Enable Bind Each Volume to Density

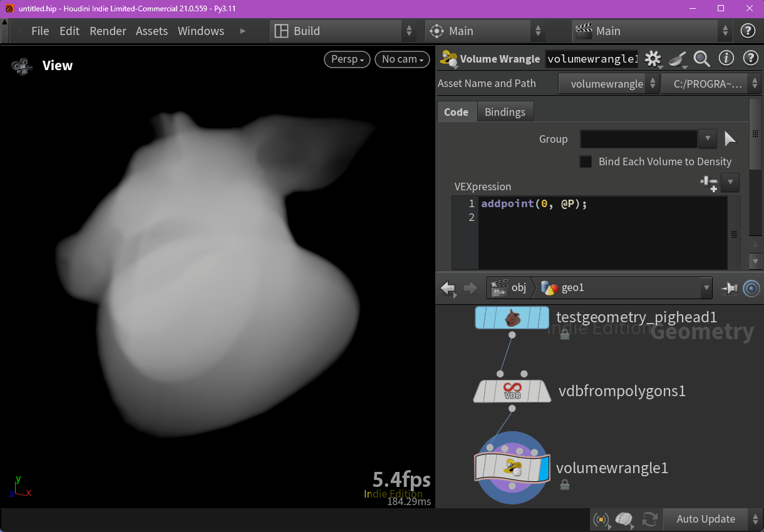(x=586, y=161)
